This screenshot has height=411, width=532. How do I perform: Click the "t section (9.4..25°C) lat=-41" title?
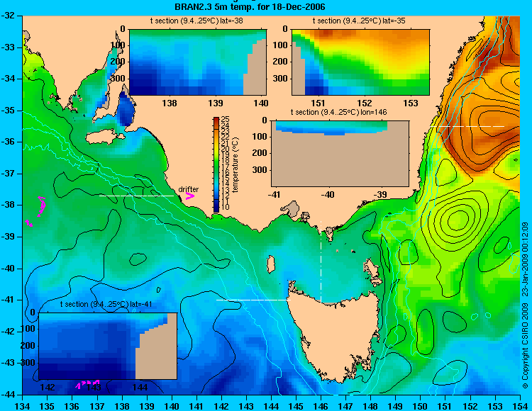coord(106,304)
